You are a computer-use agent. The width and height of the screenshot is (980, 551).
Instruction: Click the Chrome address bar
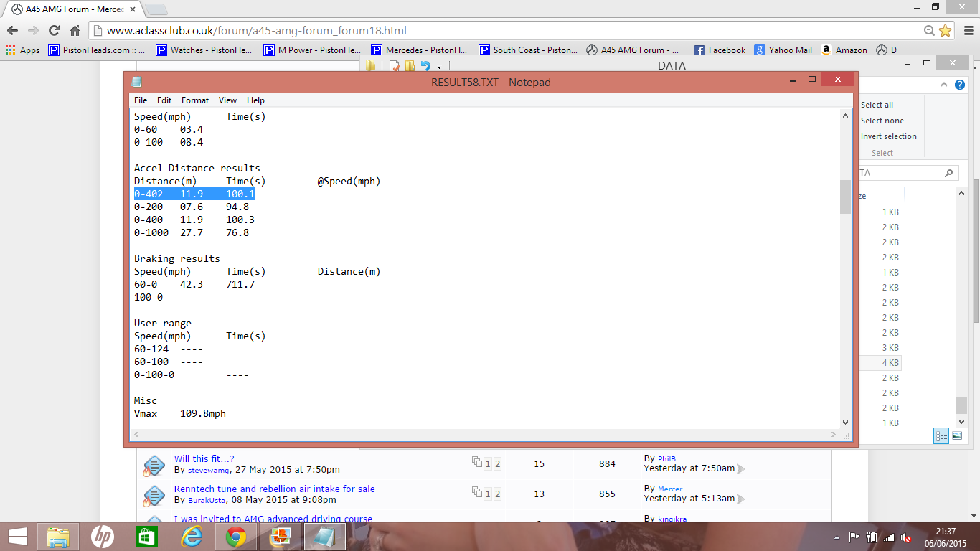click(502, 31)
